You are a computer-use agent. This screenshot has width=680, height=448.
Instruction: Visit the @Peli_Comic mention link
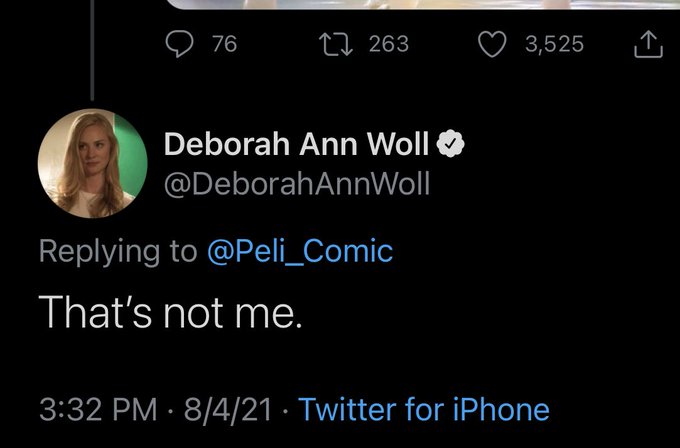tap(299, 250)
